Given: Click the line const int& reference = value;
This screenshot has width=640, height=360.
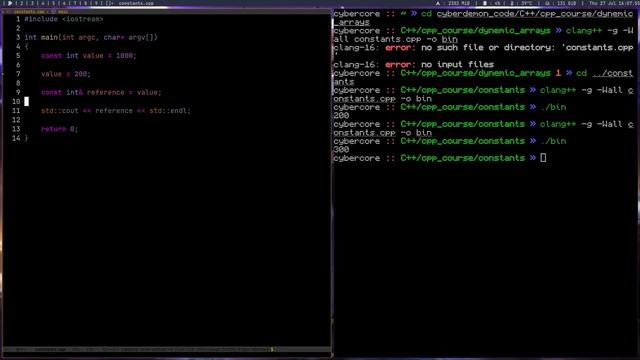Looking at the screenshot, I should (101, 92).
